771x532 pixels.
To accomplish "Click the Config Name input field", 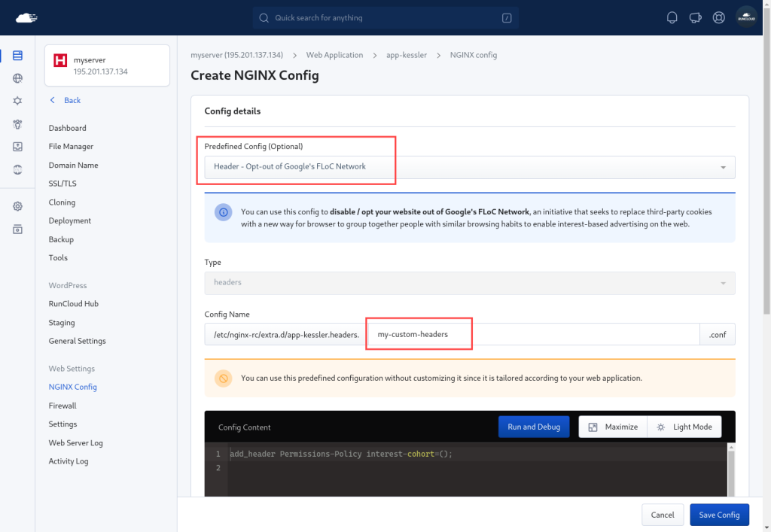I will click(x=534, y=335).
